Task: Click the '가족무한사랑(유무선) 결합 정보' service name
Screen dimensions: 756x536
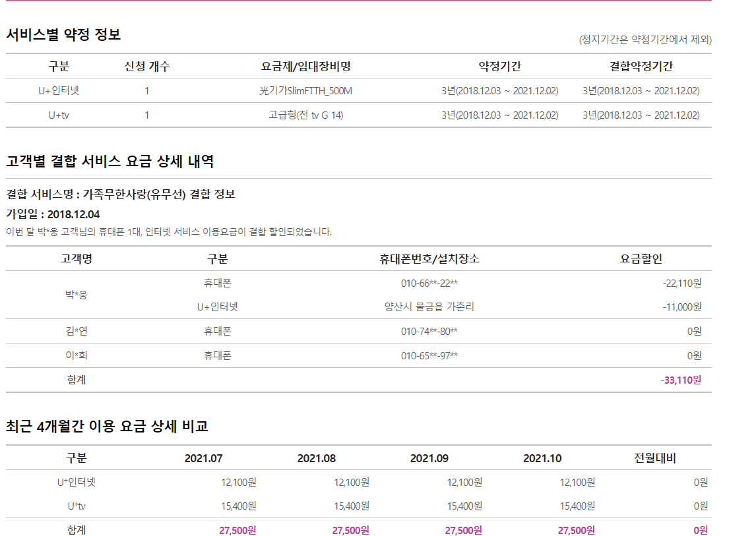Action: pyautogui.click(x=159, y=194)
